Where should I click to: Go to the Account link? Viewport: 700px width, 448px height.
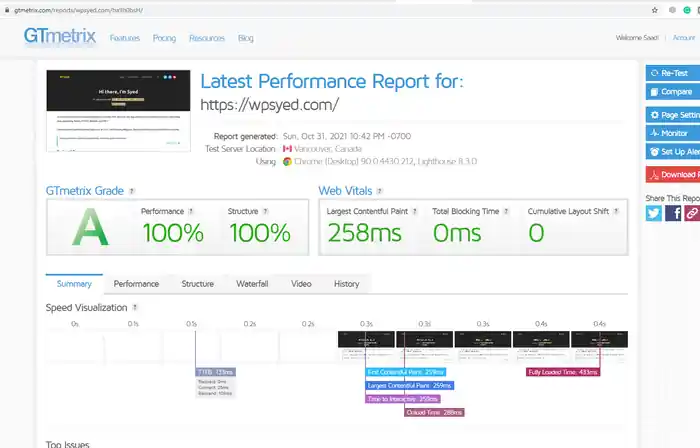[684, 38]
